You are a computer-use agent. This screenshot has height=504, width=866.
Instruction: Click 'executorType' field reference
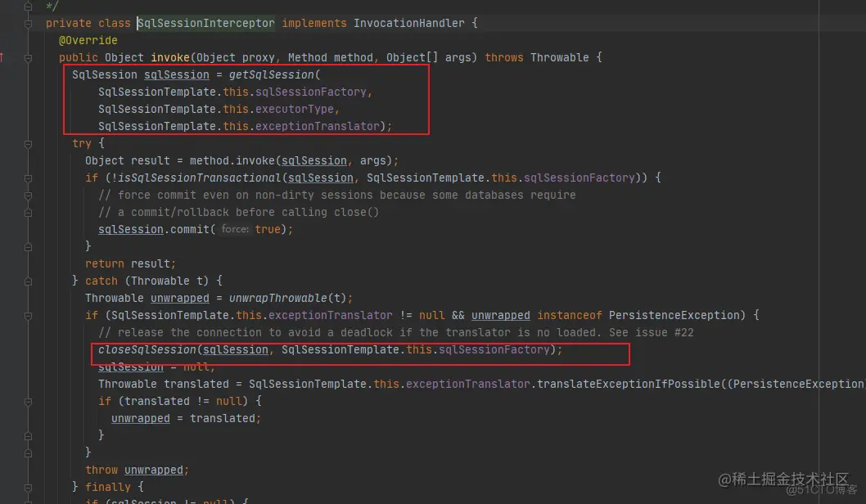coord(295,109)
